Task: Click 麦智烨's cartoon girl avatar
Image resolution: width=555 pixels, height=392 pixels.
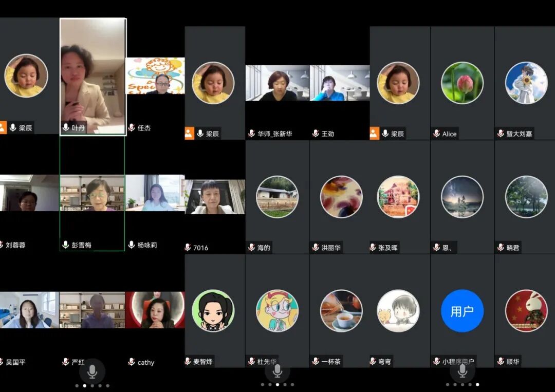Action: [x=213, y=311]
